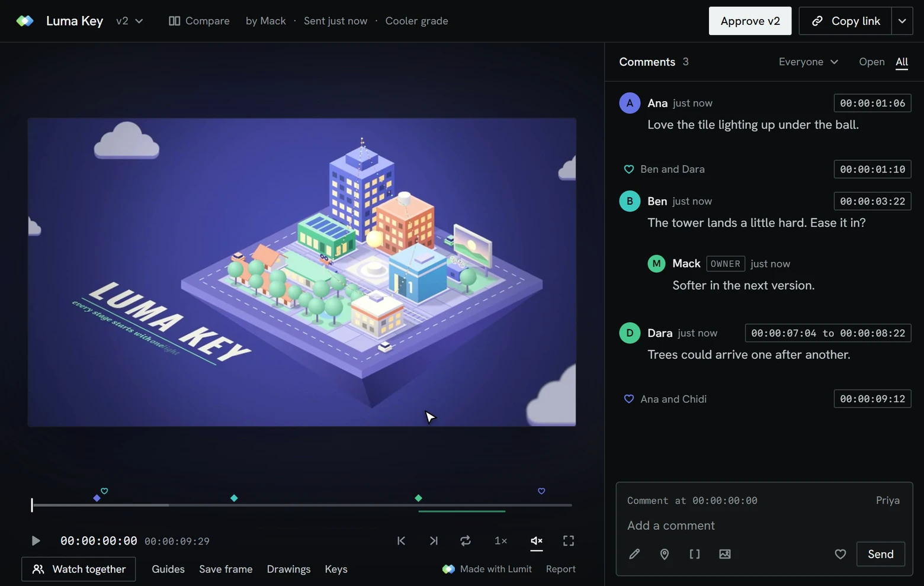This screenshot has height=586, width=924.
Task: Unmute the audio
Action: coord(537,541)
